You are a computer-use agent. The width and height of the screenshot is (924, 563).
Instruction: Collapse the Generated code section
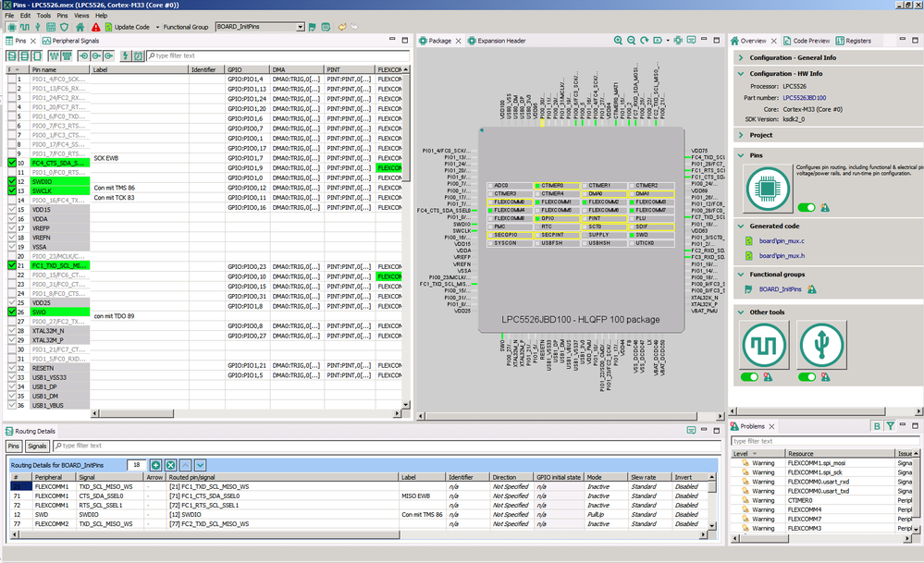(741, 226)
